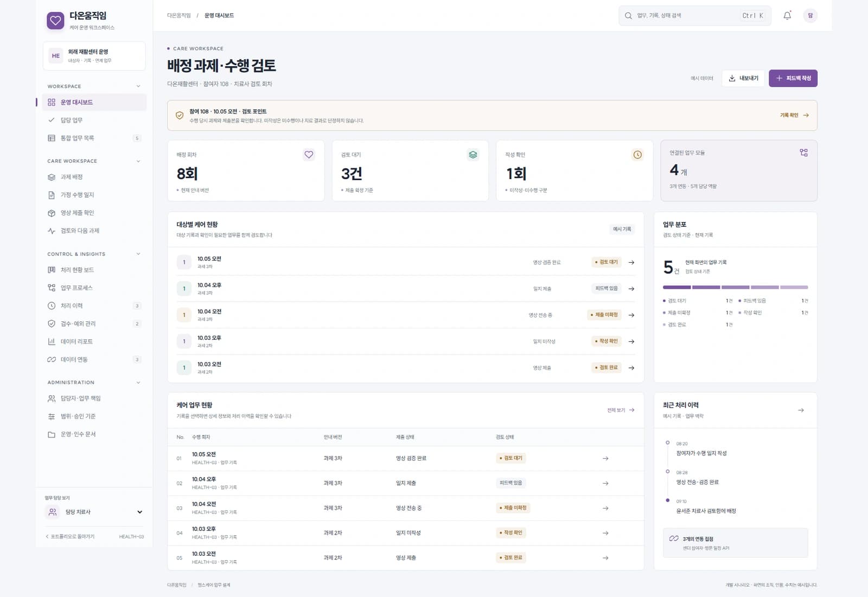
Task: Open 외래 재활센터 운영 workspace switcher
Action: [94, 56]
